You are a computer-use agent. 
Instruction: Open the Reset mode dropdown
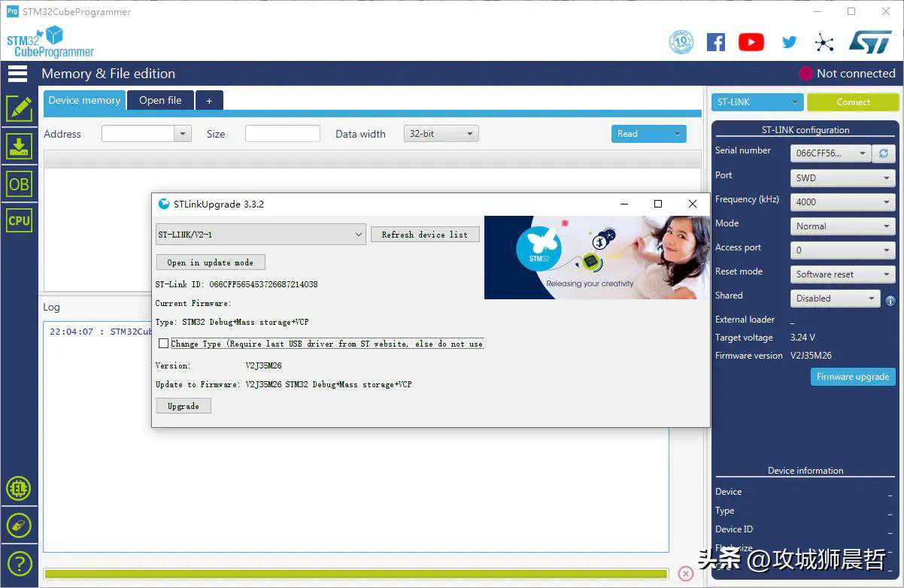(x=842, y=274)
